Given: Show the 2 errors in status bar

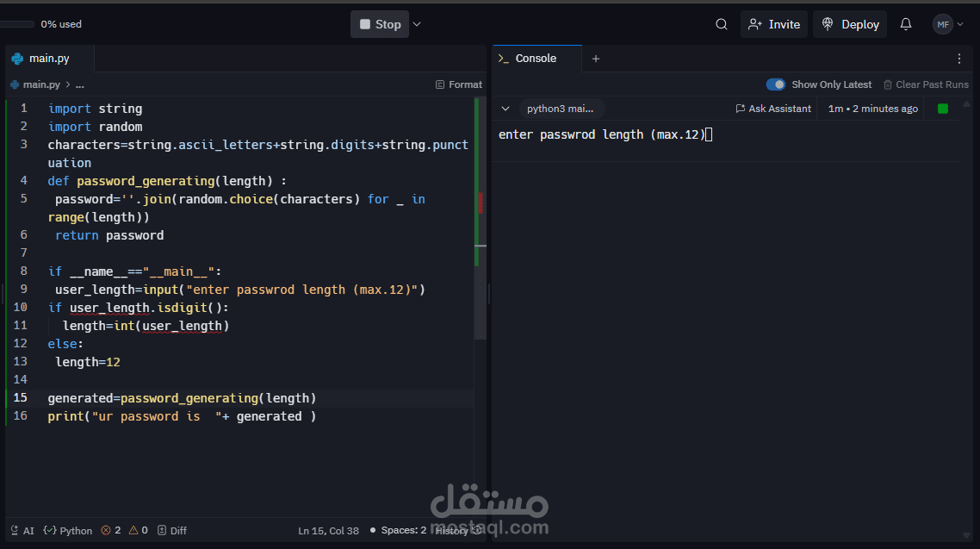Looking at the screenshot, I should [x=111, y=530].
